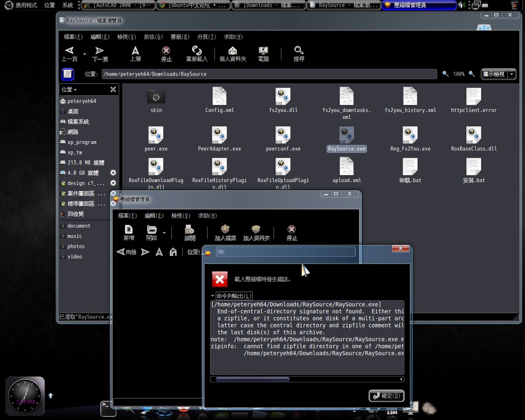525x420 pixels.
Task: Select fs2you_history.xml file
Action: click(410, 101)
